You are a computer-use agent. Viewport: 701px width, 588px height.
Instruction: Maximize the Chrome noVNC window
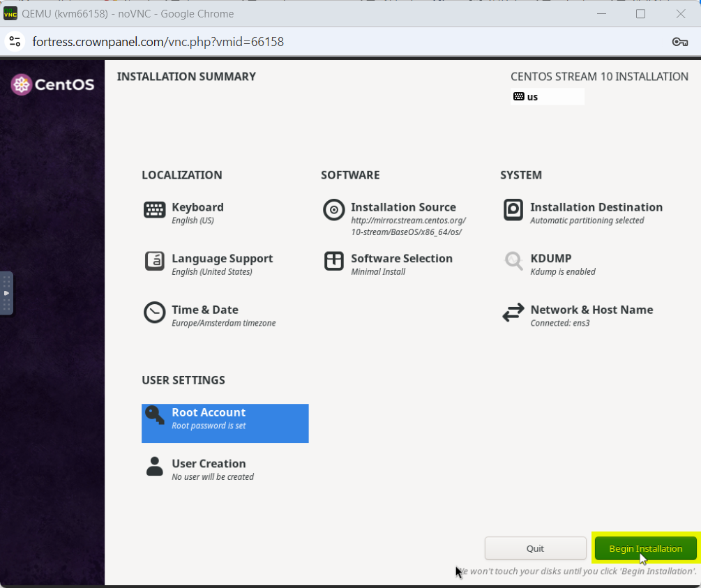tap(640, 14)
